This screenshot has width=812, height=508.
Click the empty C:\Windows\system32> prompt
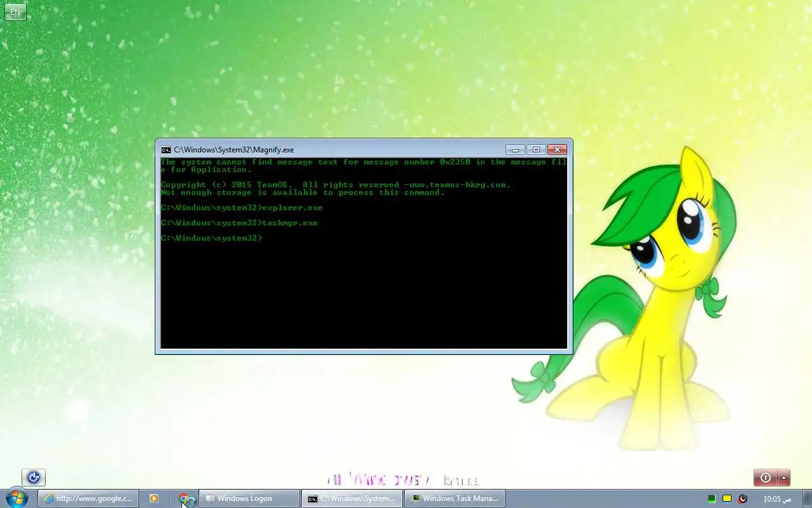coord(211,238)
